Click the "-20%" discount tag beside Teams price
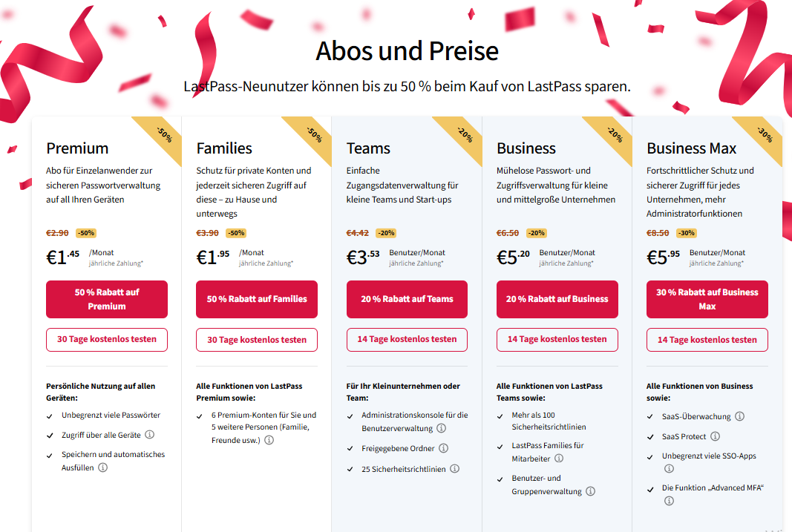Screen dimensions: 792x532 click(x=387, y=232)
